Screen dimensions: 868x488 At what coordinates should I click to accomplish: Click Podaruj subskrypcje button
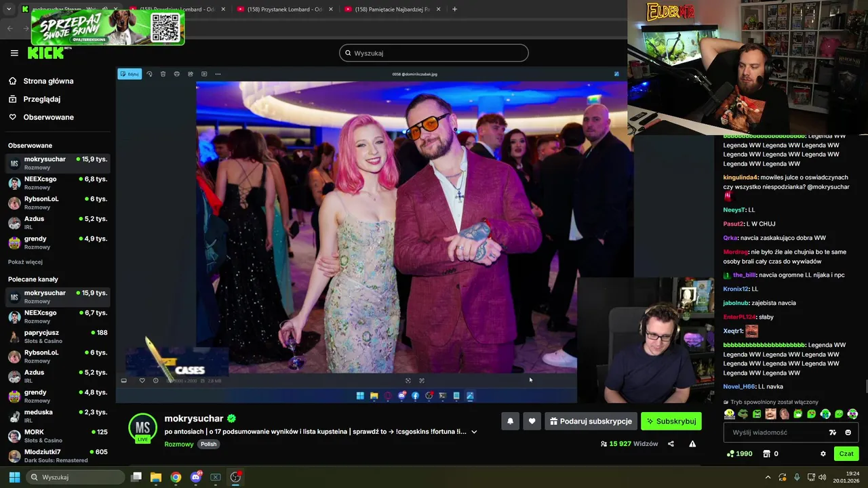pos(591,421)
